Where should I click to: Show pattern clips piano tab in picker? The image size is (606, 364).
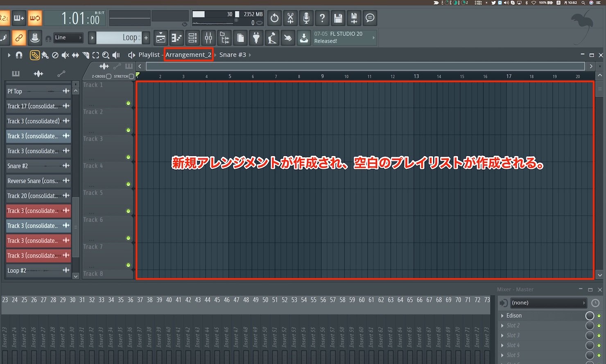pyautogui.click(x=16, y=74)
